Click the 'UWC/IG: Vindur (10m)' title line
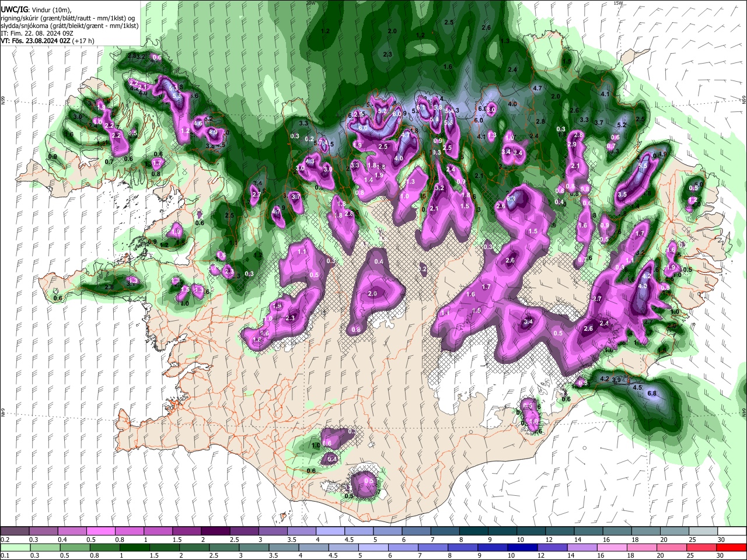This screenshot has height=560, width=747. [x=36, y=10]
